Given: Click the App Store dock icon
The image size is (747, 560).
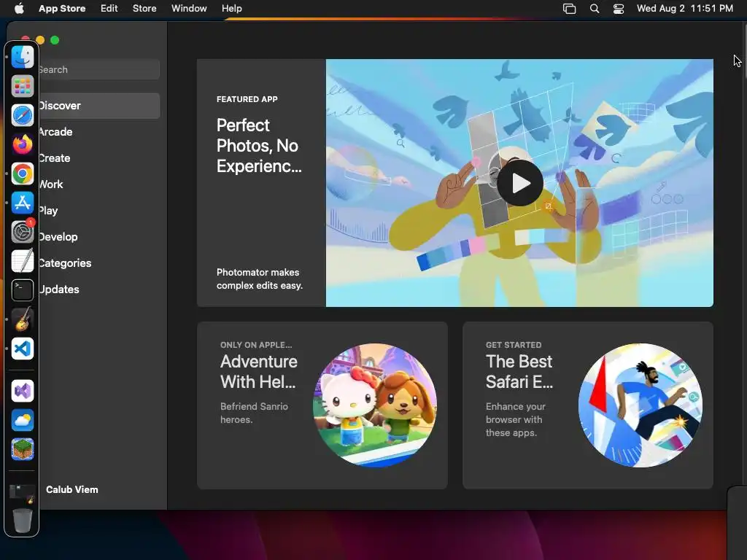Looking at the screenshot, I should 23,203.
